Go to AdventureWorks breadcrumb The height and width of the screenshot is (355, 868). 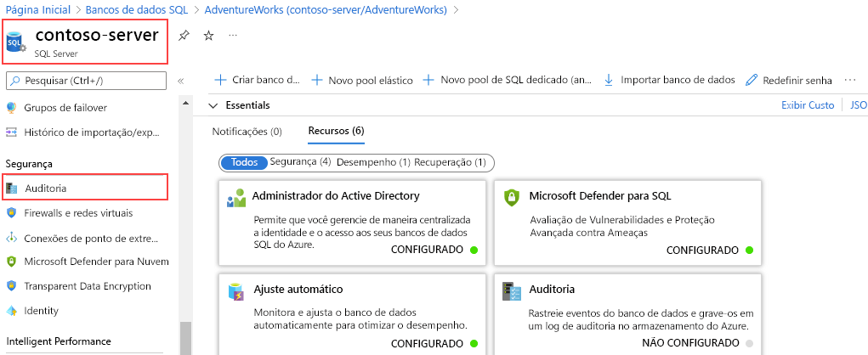326,9
